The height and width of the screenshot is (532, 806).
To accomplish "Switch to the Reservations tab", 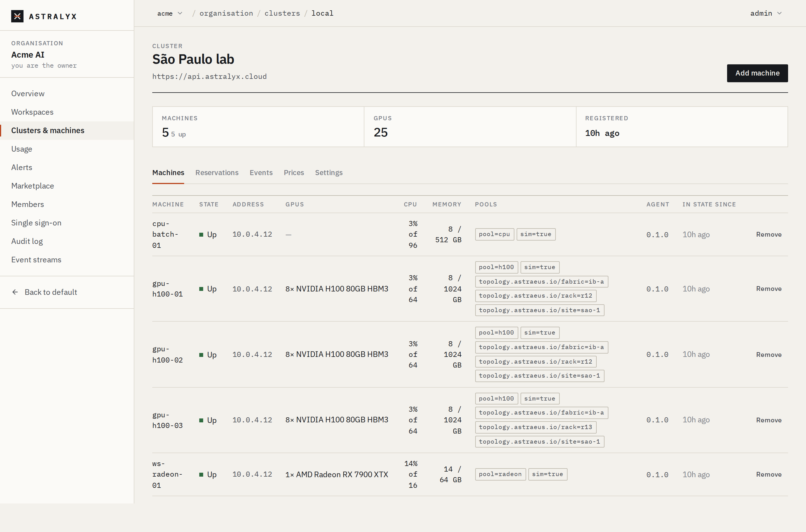I will (217, 172).
